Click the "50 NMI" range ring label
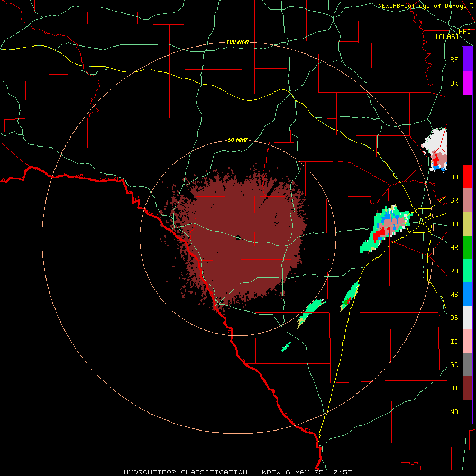 tap(237, 140)
